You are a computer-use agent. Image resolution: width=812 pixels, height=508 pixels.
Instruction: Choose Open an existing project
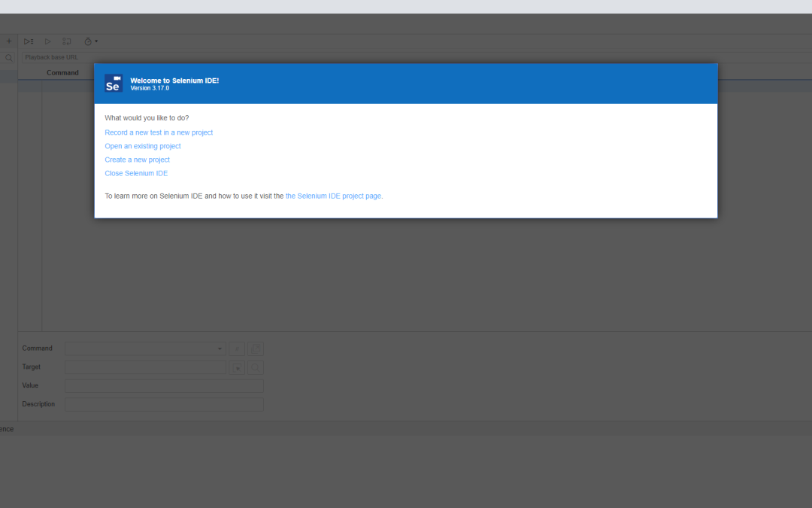(x=142, y=146)
